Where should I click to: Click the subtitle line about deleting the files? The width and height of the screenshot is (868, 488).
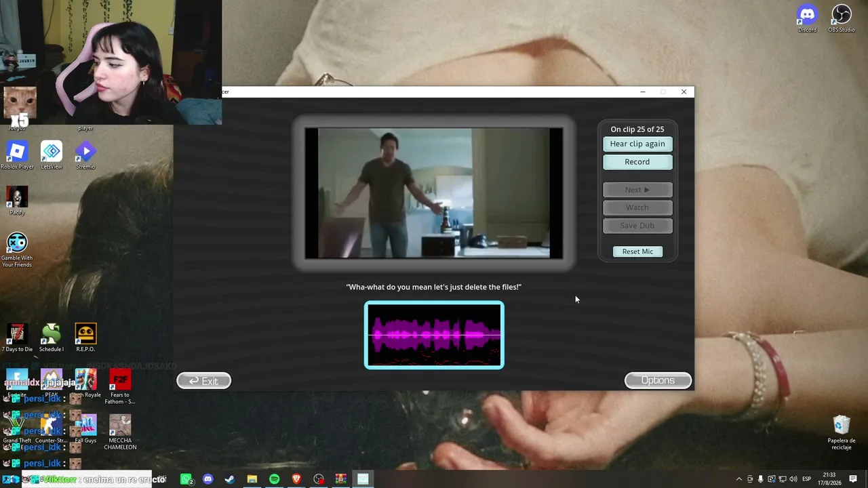(434, 287)
